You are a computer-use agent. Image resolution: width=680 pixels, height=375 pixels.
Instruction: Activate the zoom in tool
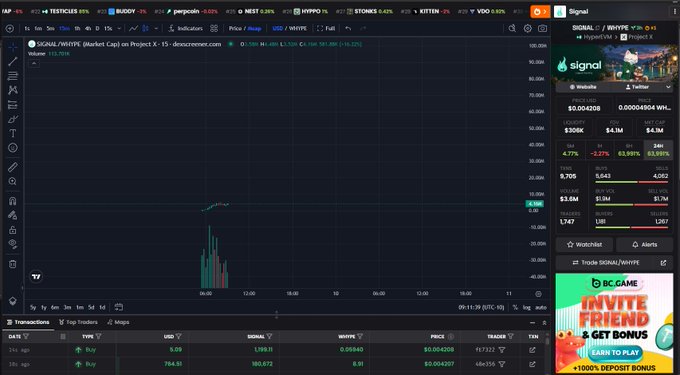pos(13,182)
